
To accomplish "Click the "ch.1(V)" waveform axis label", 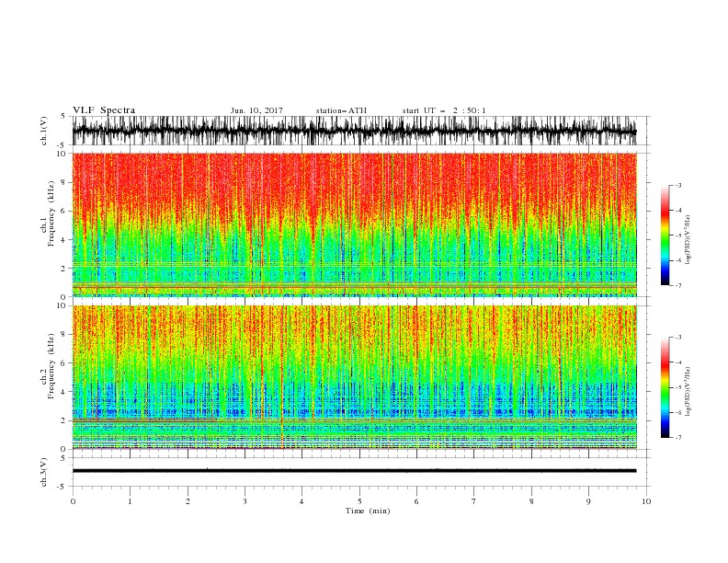I will [44, 131].
